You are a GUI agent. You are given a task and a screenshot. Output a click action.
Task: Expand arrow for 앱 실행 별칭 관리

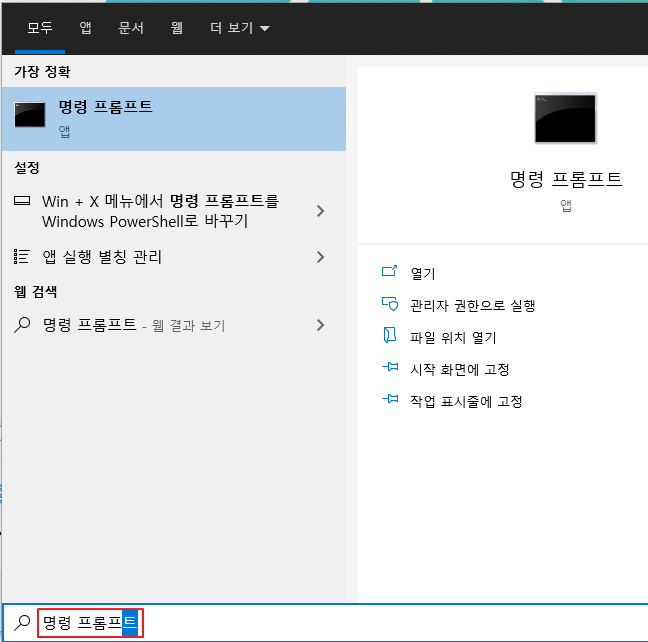pyautogui.click(x=320, y=257)
